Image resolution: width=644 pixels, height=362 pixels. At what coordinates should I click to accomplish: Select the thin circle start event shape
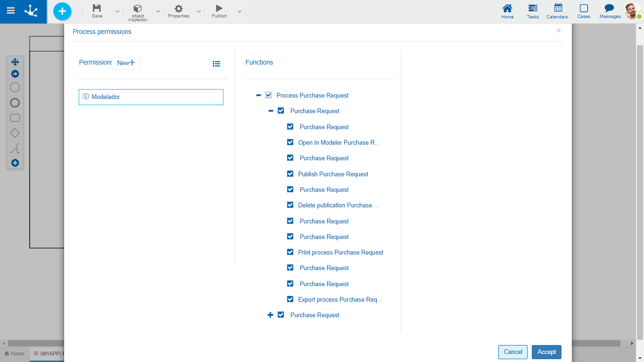[x=15, y=87]
